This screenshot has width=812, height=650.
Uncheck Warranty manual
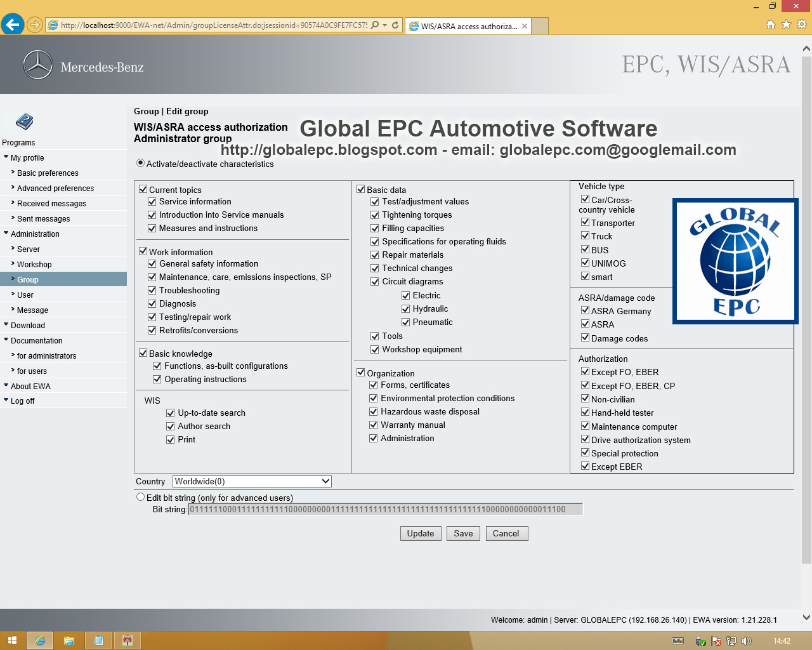[x=374, y=425]
